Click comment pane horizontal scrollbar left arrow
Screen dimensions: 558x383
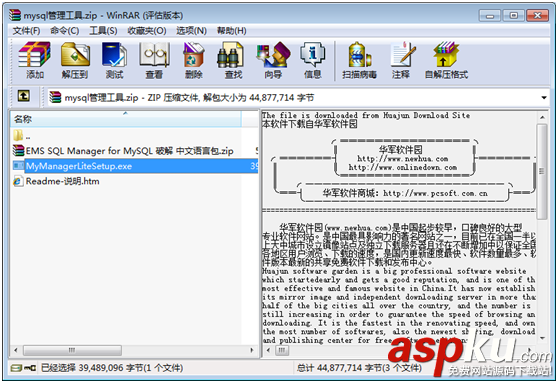[268, 350]
